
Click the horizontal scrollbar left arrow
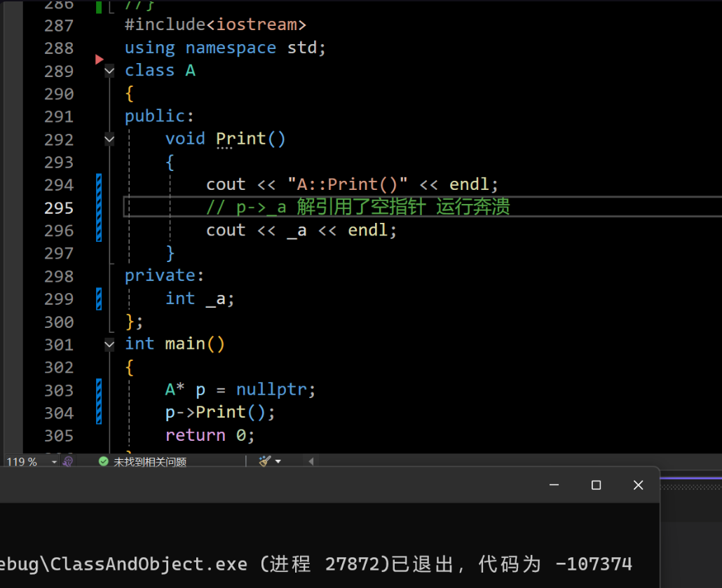311,461
